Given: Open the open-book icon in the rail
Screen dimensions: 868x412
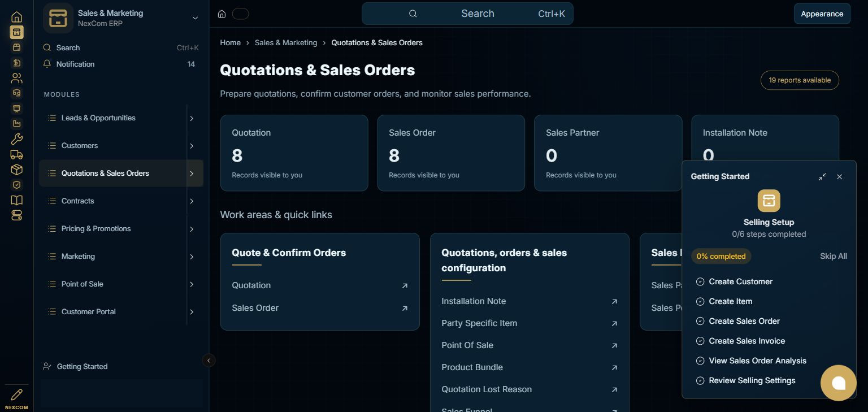Looking at the screenshot, I should tap(16, 200).
